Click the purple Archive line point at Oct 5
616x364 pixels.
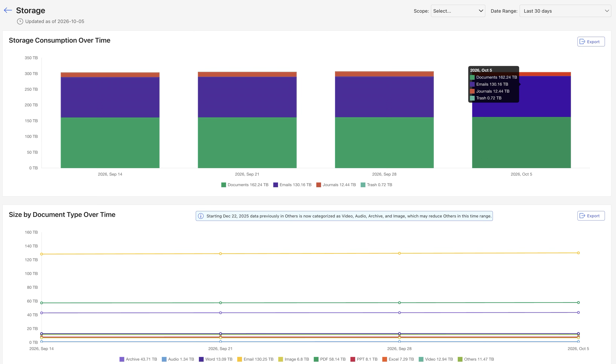pyautogui.click(x=578, y=313)
